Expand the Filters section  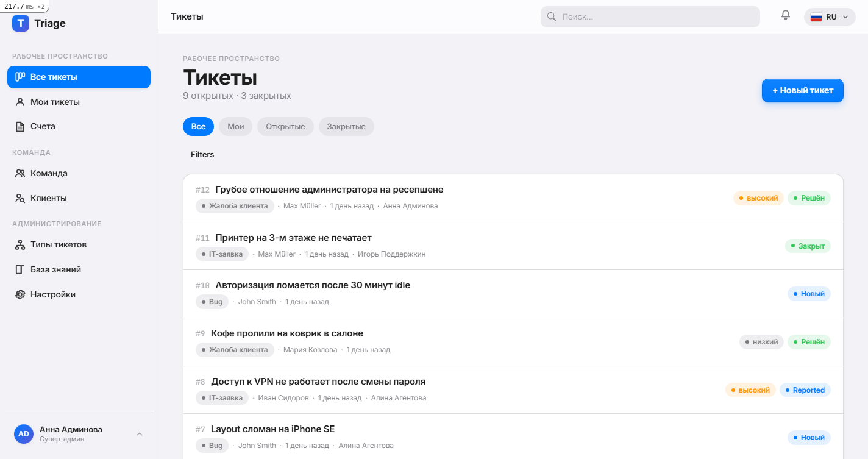click(x=202, y=155)
